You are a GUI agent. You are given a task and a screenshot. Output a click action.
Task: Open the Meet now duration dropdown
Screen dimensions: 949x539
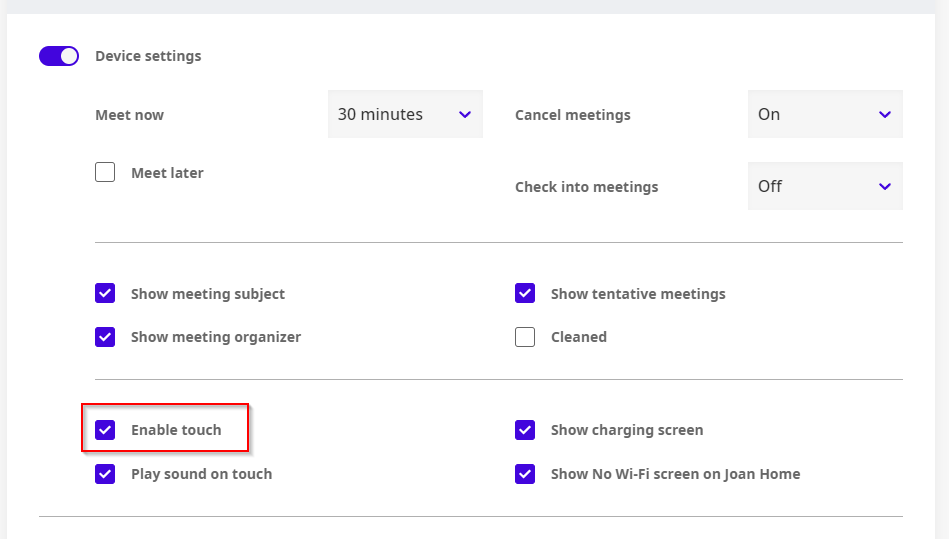405,114
